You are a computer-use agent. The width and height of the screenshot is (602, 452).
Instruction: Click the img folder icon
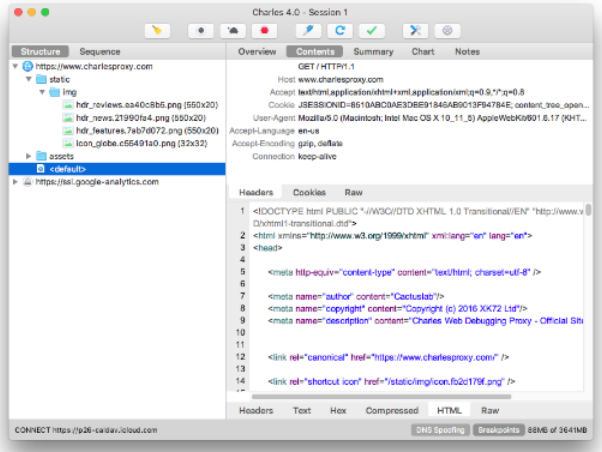tap(55, 92)
